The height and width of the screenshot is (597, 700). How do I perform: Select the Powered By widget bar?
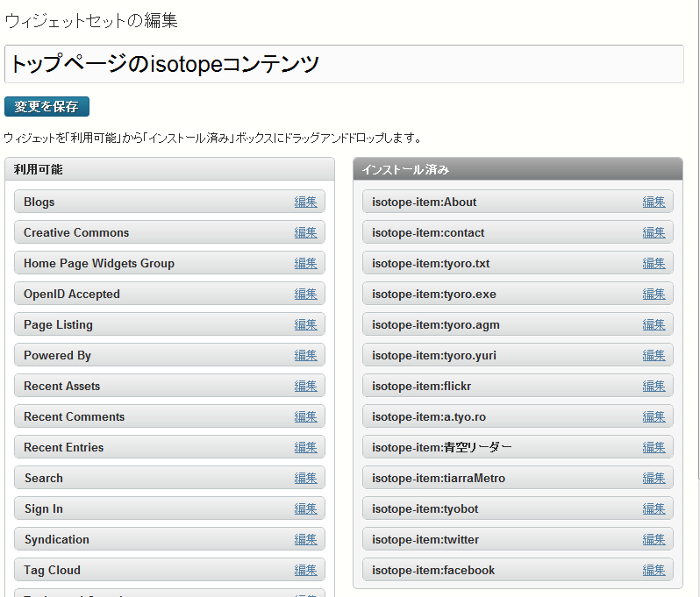[149, 355]
